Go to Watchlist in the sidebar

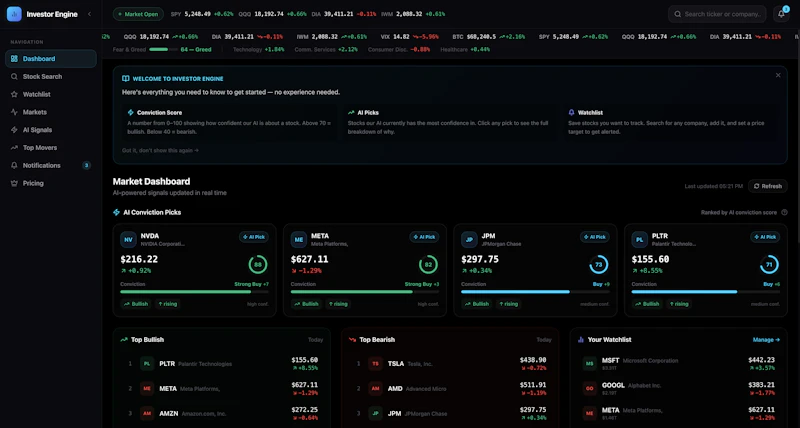(x=51, y=94)
